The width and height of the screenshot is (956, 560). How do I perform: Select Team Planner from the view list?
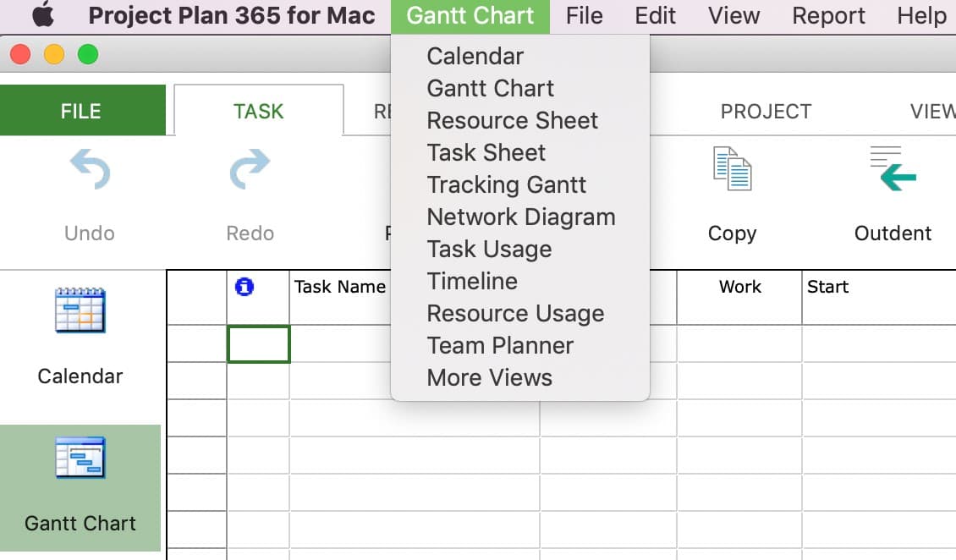pos(500,345)
